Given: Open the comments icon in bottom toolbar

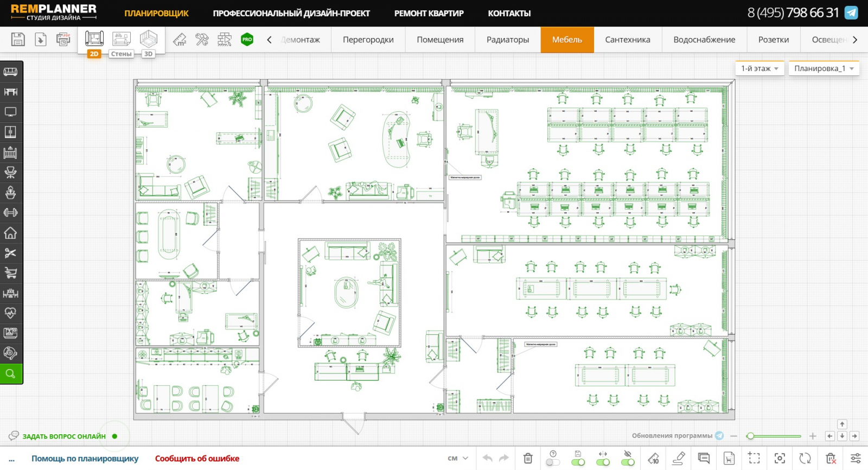Looking at the screenshot, I should coord(704,459).
